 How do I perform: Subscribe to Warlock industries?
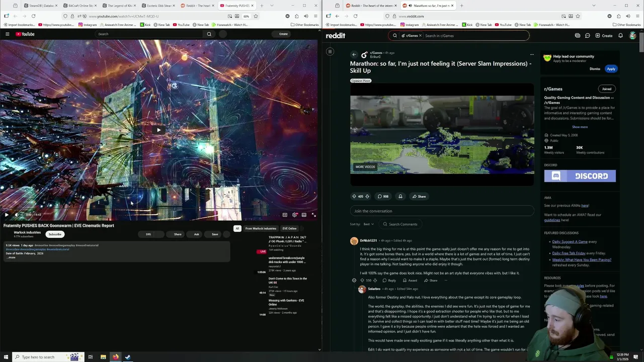point(55,234)
